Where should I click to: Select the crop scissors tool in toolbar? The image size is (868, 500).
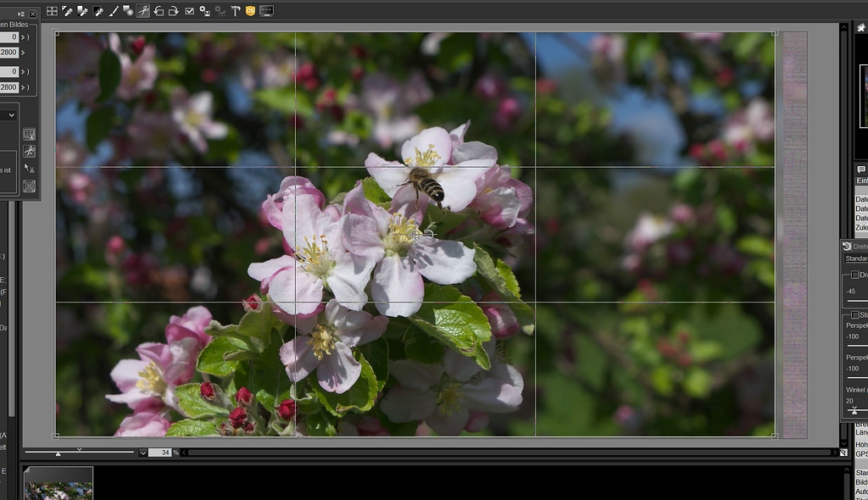click(x=143, y=11)
